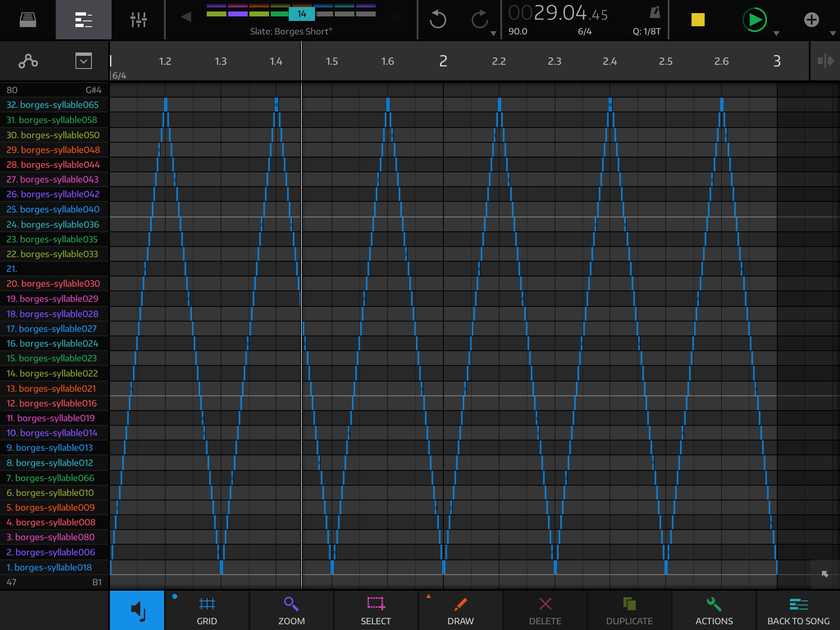Open play options dropdown arrow

pyautogui.click(x=776, y=34)
